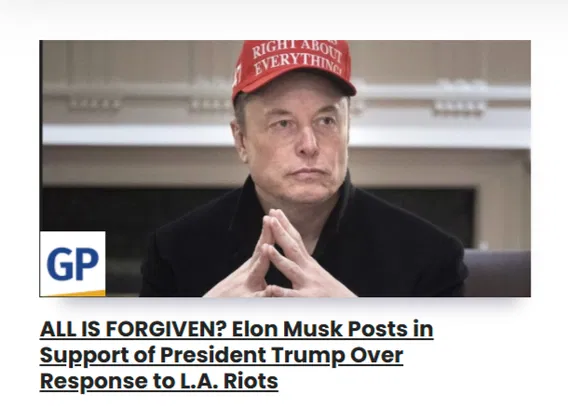
Task: Click the word 'Response' in the headline
Action: pos(88,382)
